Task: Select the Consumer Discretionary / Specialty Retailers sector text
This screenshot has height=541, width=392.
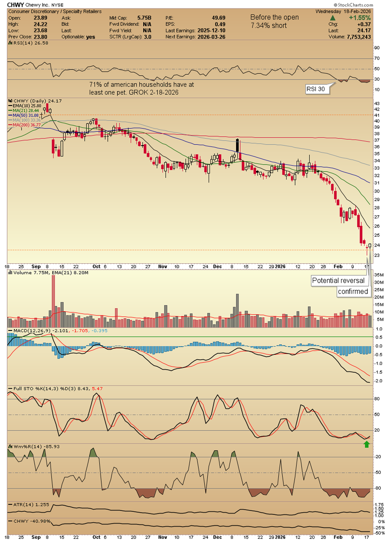Action: click(55, 11)
